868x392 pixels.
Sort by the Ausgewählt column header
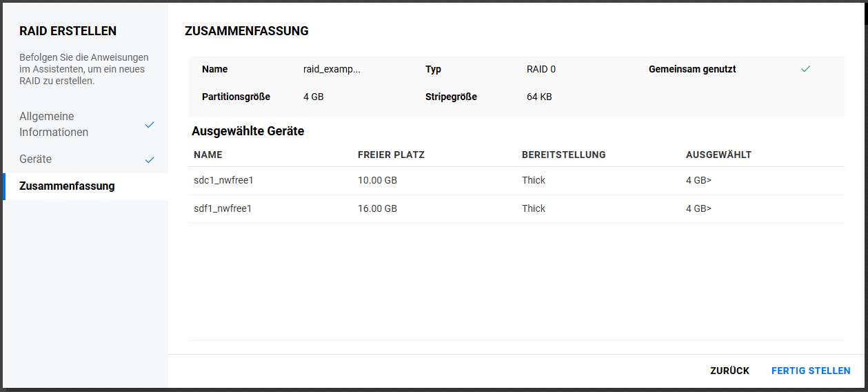click(x=718, y=155)
